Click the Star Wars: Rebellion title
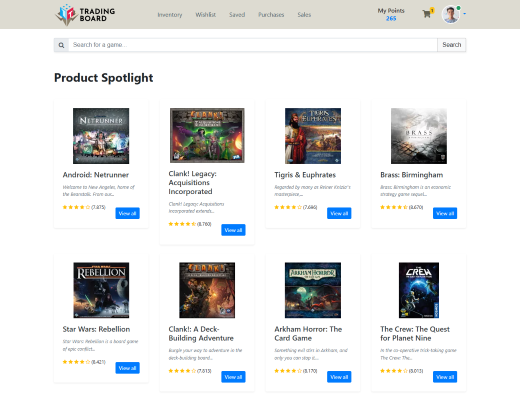520x409 pixels. click(x=96, y=329)
